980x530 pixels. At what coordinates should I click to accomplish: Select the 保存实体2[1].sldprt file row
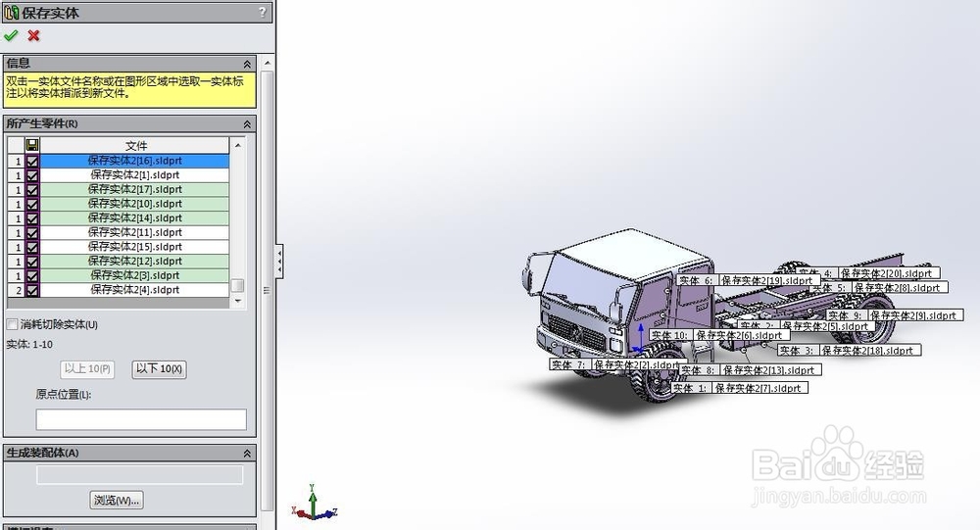pos(134,175)
